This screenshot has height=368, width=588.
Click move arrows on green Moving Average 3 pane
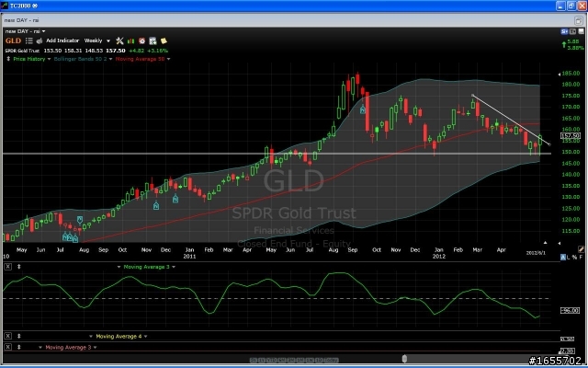pyautogui.click(x=18, y=267)
